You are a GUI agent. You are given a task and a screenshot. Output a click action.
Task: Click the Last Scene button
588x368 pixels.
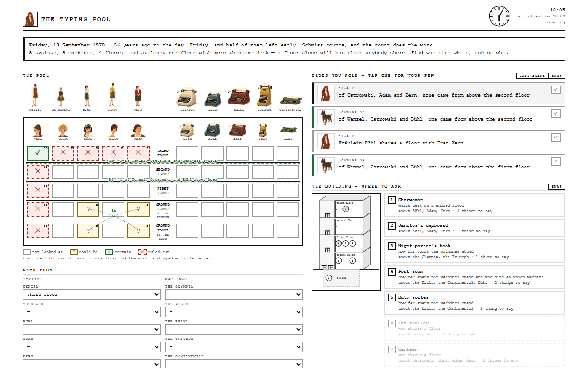pos(532,75)
